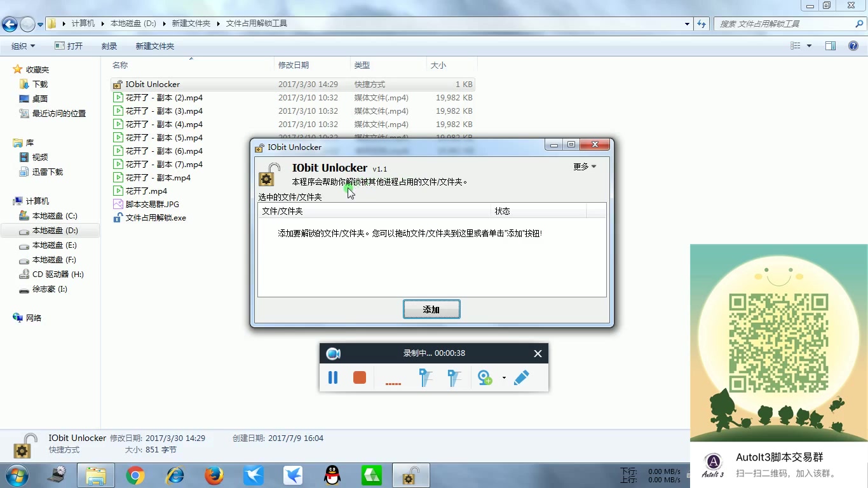The image size is (868, 488).
Task: Select the first blue marker tool in recorder
Action: pyautogui.click(x=426, y=378)
